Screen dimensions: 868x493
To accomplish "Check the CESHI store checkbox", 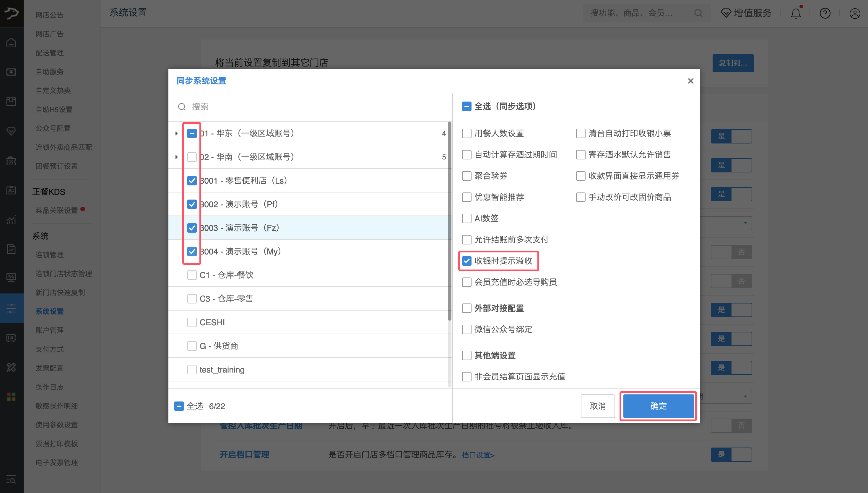I will 192,322.
